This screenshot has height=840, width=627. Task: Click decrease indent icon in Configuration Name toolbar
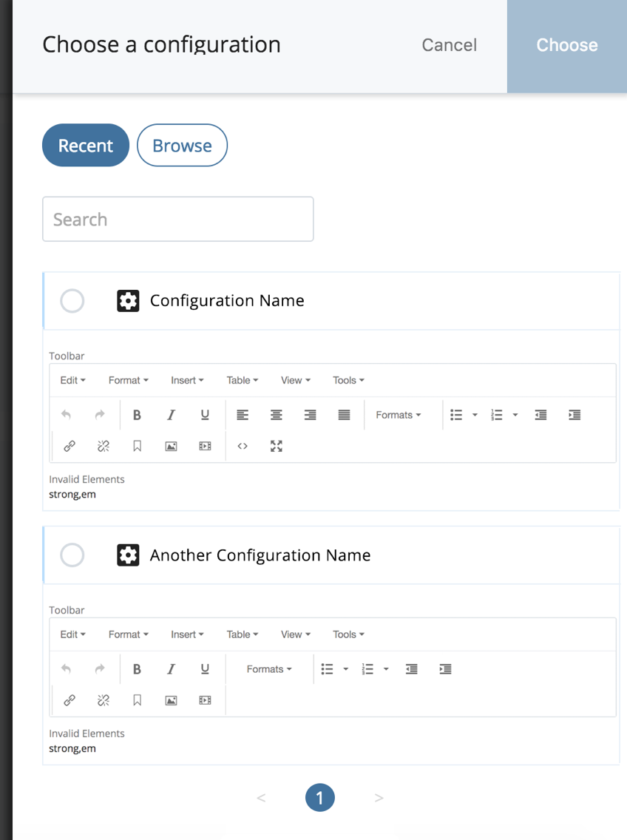540,415
